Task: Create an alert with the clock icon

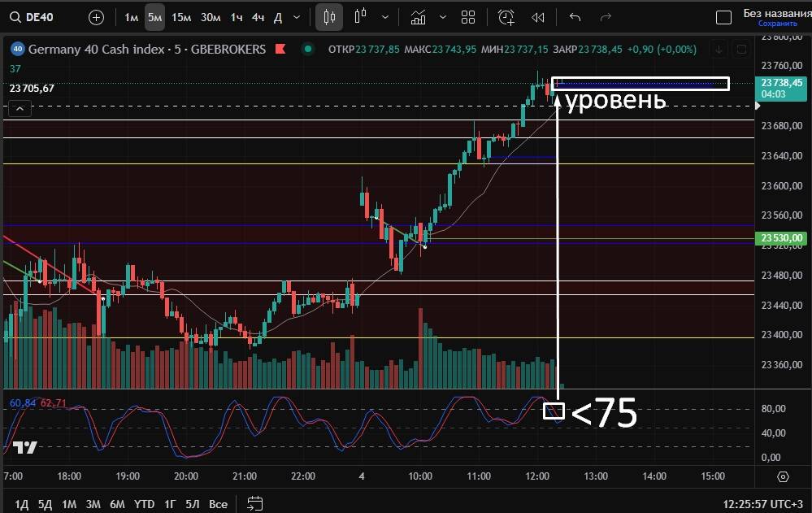Action: [506, 17]
